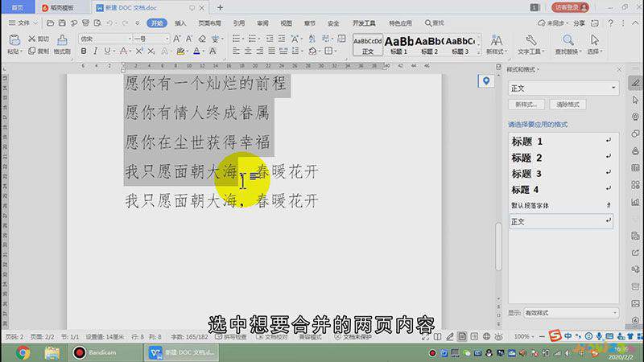Viewport: 644px width, 362px height.
Task: Click the 查找 search box
Action: coord(435,23)
